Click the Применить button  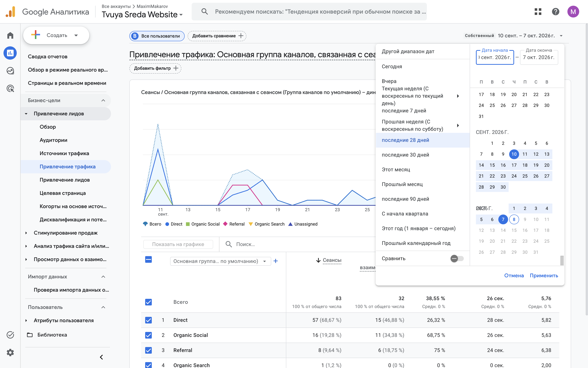(x=544, y=275)
